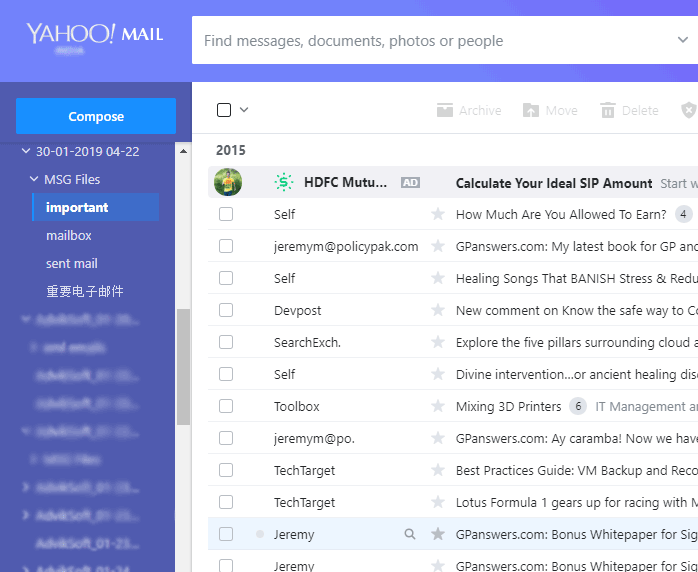Open the sent mail folder
698x572 pixels.
72,264
